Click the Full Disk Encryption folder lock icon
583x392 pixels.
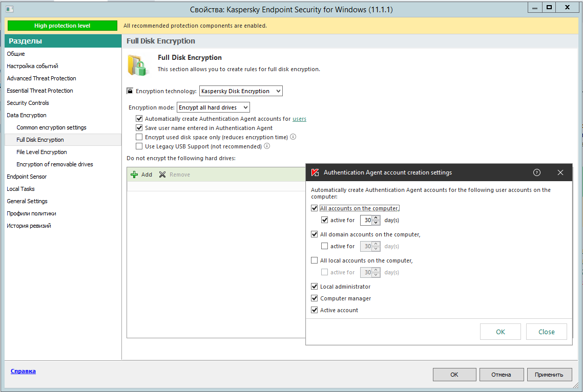click(137, 66)
